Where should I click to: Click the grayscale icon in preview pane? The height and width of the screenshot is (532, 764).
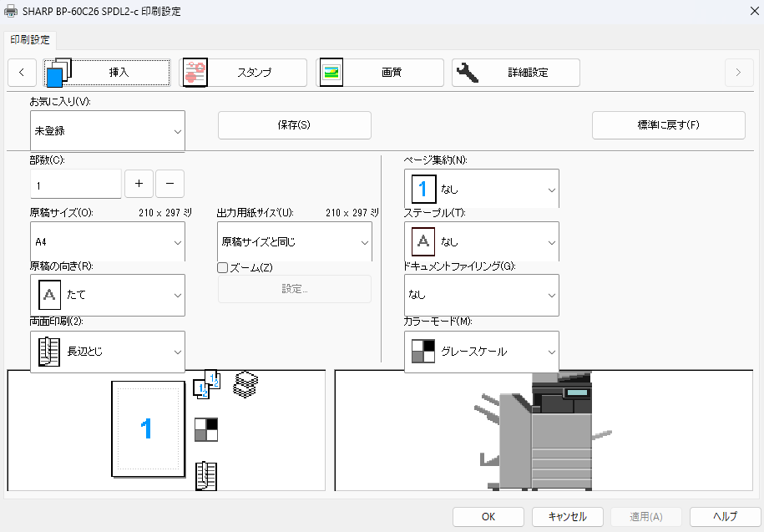coord(206,429)
